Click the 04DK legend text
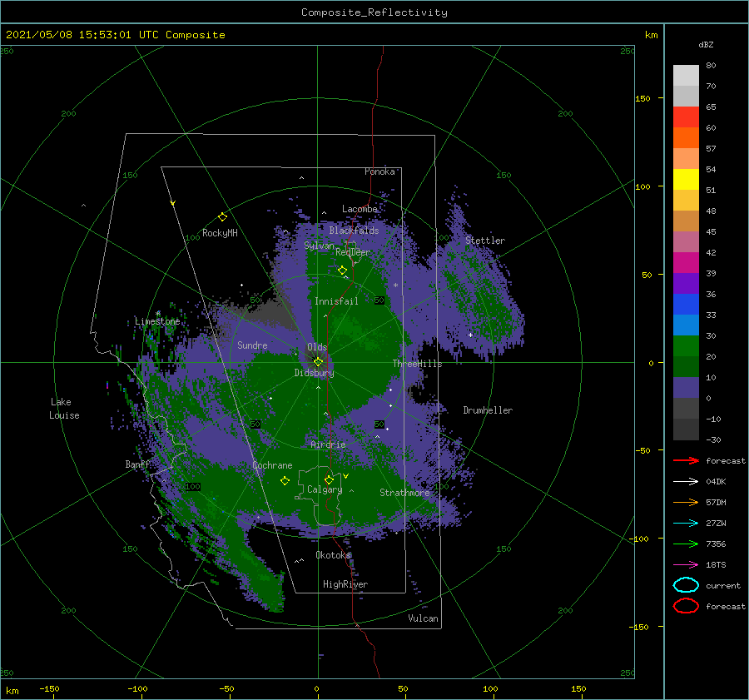The image size is (749, 700). click(716, 482)
